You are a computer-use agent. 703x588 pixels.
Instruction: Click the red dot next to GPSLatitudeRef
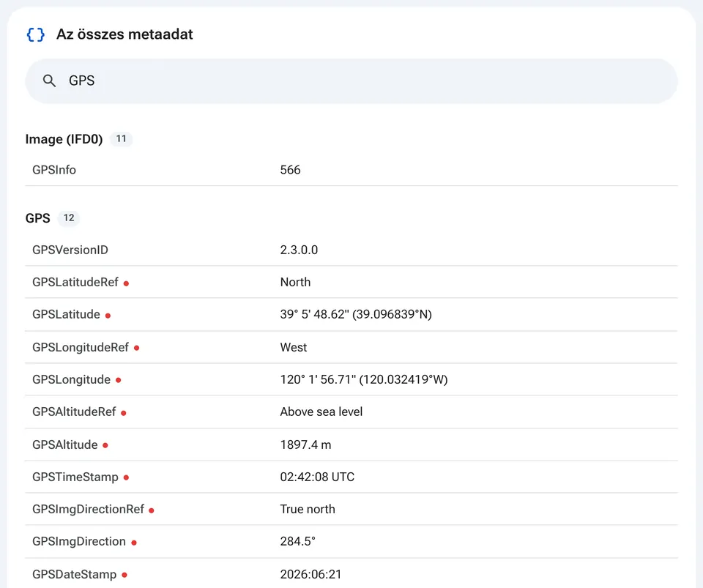pyautogui.click(x=127, y=283)
